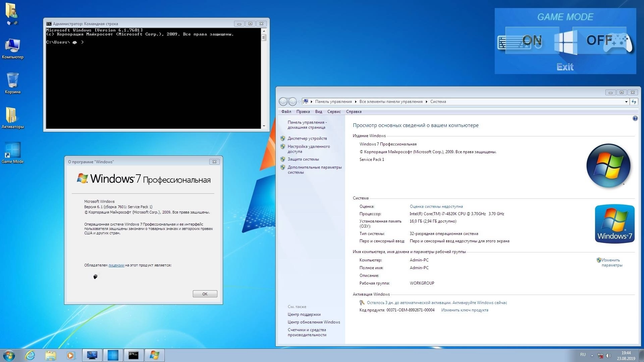
Task: Open the Компьютер desktop icon
Action: [13, 48]
